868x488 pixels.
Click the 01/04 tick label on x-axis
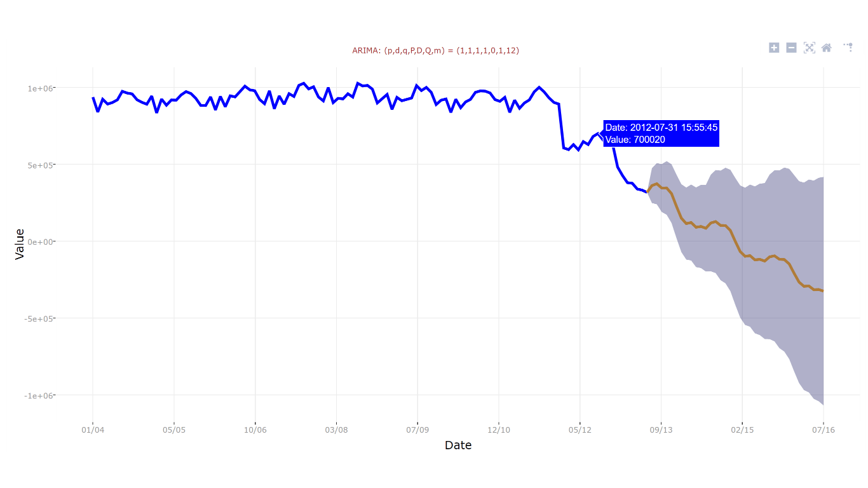[x=93, y=430]
